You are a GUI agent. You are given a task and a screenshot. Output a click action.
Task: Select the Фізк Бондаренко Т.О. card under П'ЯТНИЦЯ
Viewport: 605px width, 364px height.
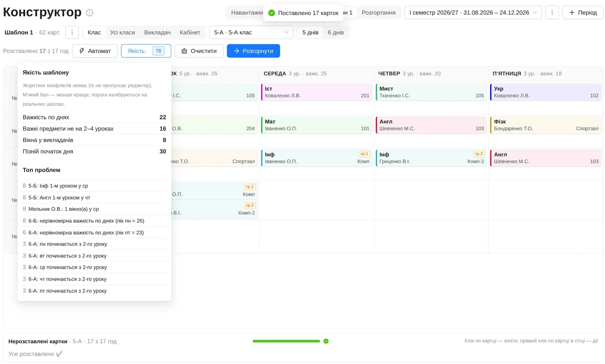[x=545, y=125]
